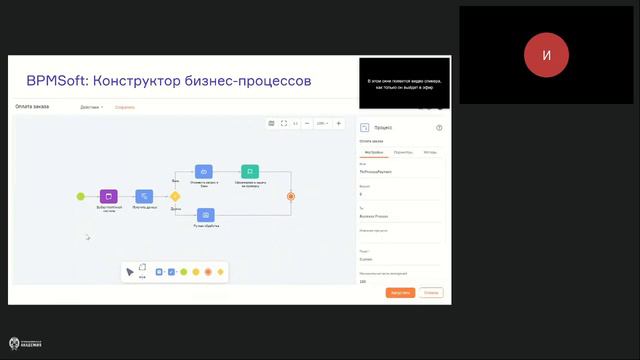The height and width of the screenshot is (360, 640).
Task: Pick the yellow diamond gateway in palette
Action: (220, 272)
